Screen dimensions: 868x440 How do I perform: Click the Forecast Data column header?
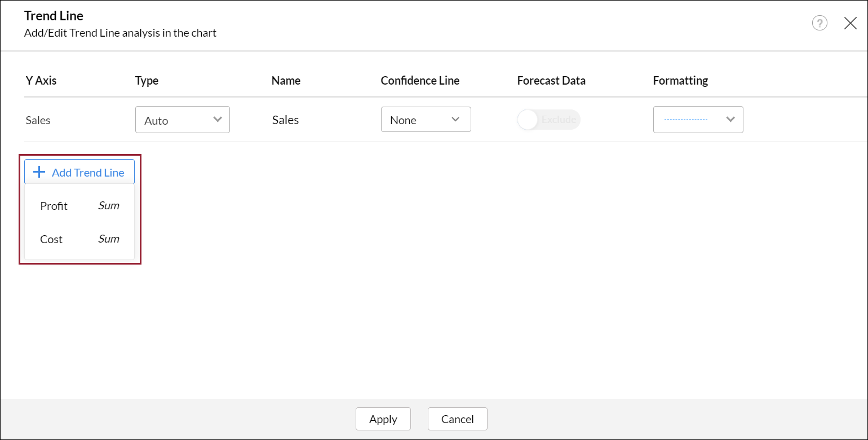tap(551, 81)
